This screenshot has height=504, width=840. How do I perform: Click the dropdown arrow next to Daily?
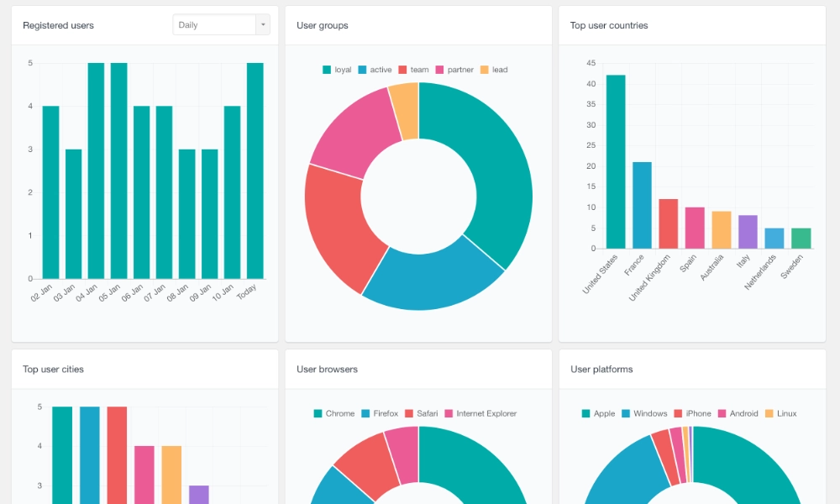tap(263, 25)
